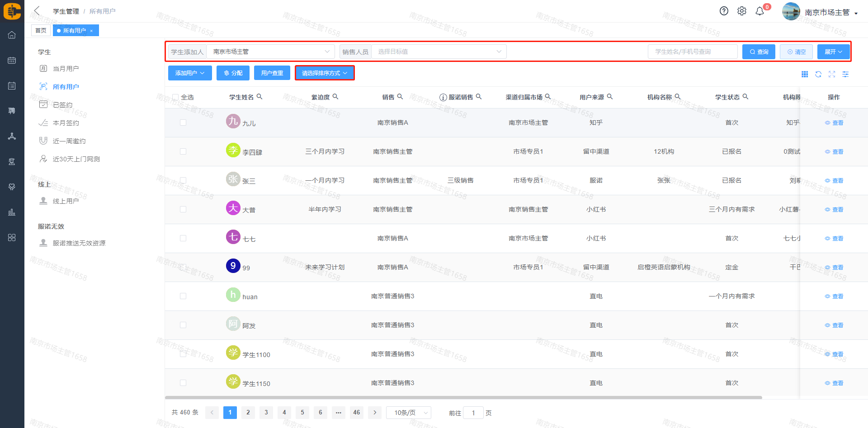Toggle fullscreen table view icon
This screenshot has height=428, width=868.
click(x=832, y=74)
